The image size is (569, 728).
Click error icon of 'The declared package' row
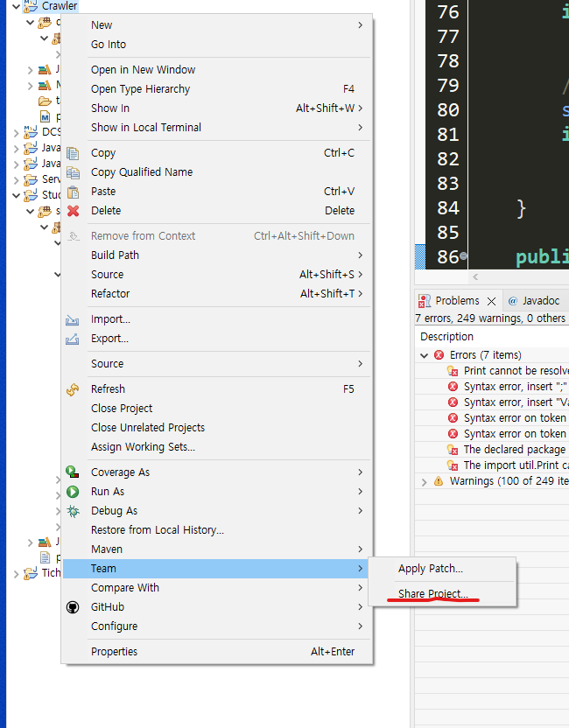pyautogui.click(x=453, y=450)
